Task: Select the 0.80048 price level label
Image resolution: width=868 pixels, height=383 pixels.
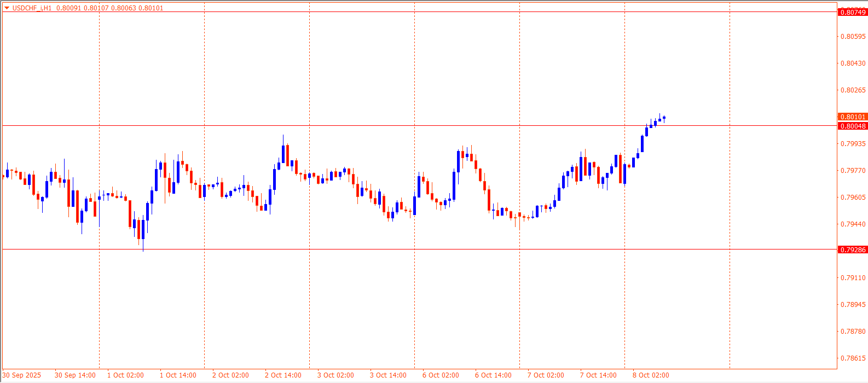Action: (853, 126)
